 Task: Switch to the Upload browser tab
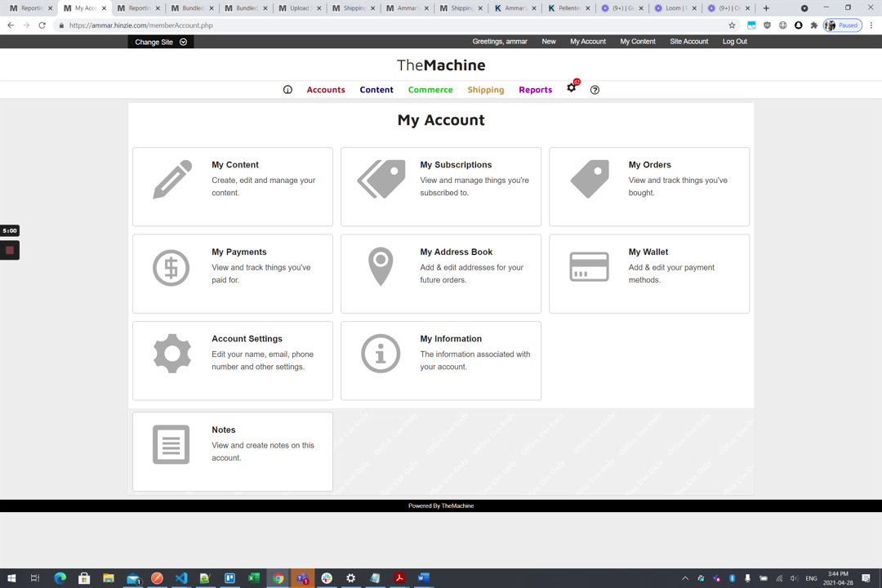[x=300, y=8]
